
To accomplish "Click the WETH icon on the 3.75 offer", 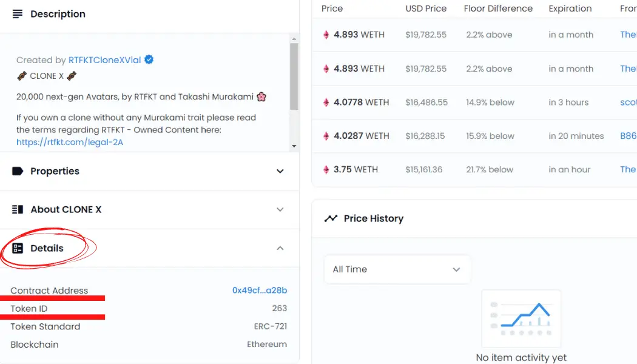I will tap(326, 170).
